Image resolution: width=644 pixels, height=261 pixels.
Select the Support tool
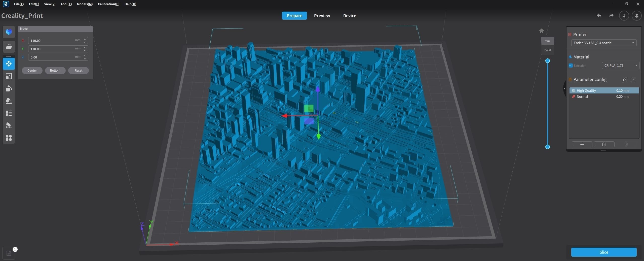click(9, 125)
